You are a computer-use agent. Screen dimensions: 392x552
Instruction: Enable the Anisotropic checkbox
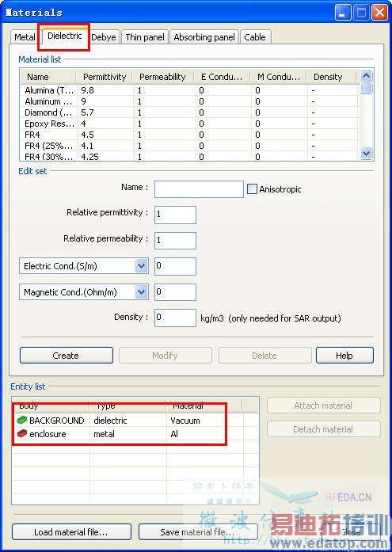pos(252,189)
